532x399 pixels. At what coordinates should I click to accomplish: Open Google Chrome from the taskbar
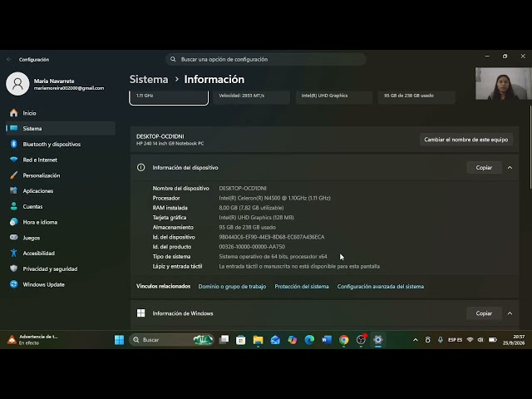(343, 340)
